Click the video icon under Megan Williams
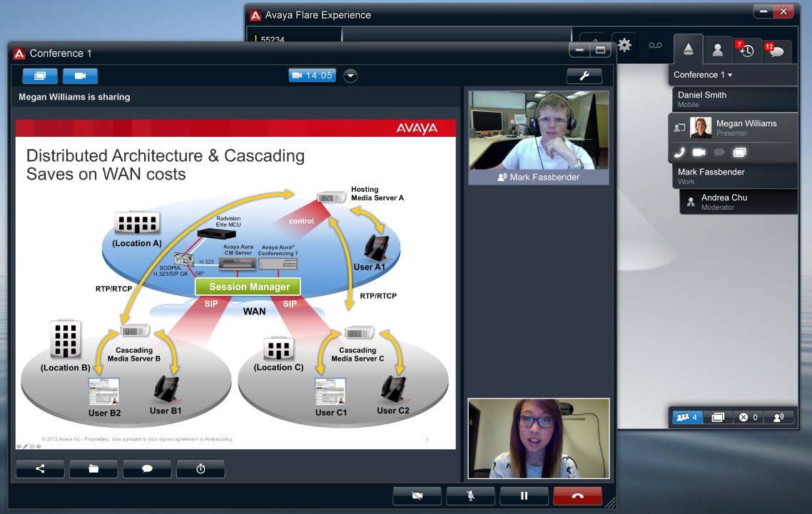The height and width of the screenshot is (514, 812). (699, 152)
